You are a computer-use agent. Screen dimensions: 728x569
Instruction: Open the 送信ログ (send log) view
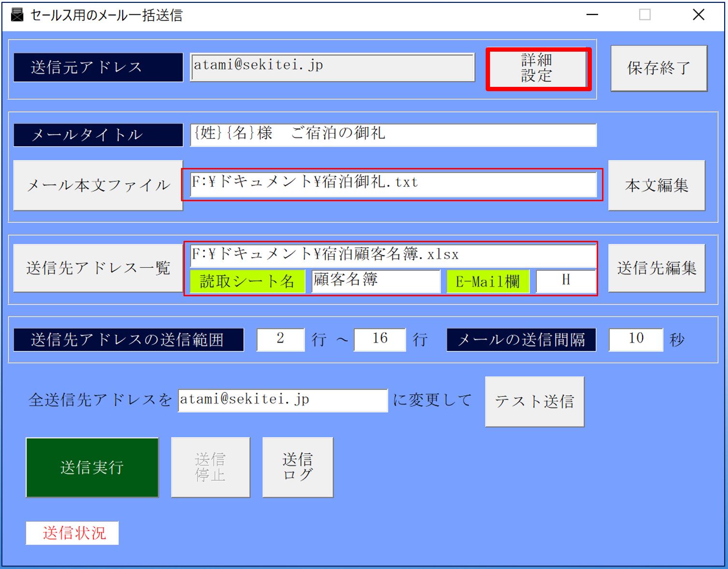tap(297, 467)
